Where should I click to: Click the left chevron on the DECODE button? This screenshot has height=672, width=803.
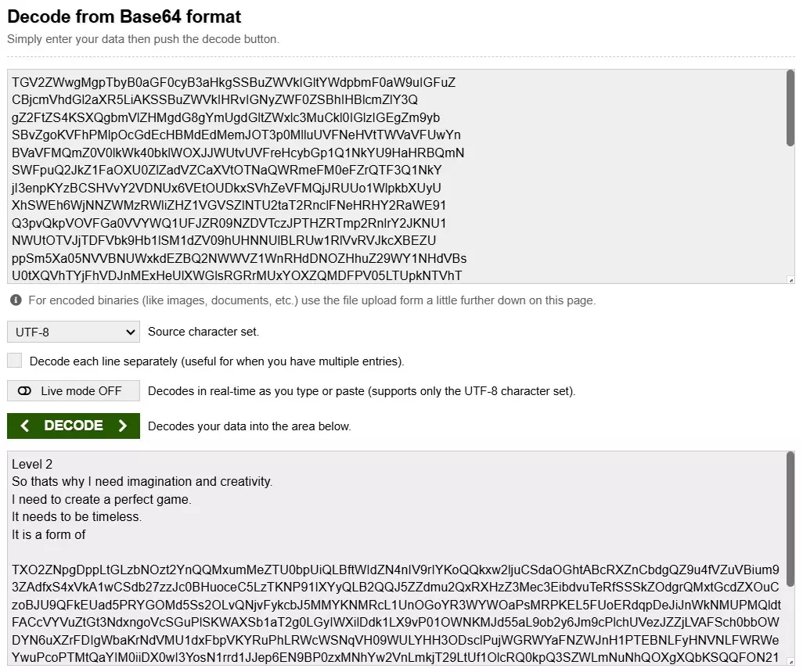coord(25,426)
